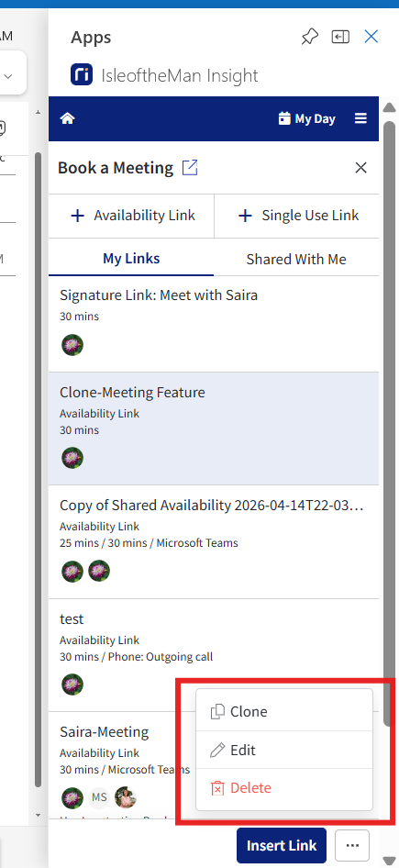Click the pin icon in Apps header
399x868 pixels.
(309, 37)
